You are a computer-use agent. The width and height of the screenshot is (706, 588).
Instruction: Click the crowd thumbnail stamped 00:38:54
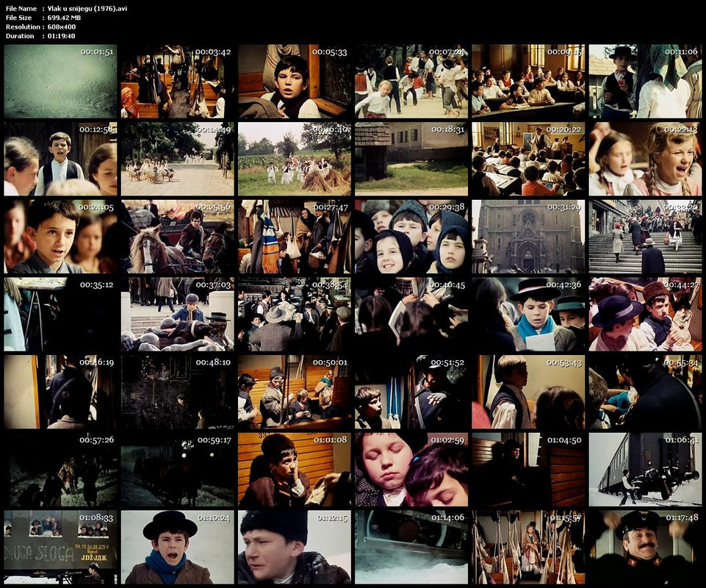[295, 314]
